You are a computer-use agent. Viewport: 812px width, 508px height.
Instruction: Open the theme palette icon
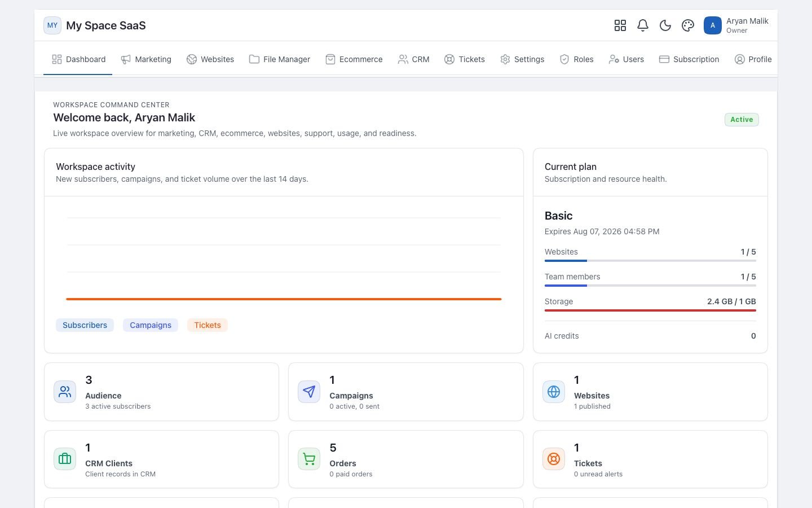tap(688, 25)
